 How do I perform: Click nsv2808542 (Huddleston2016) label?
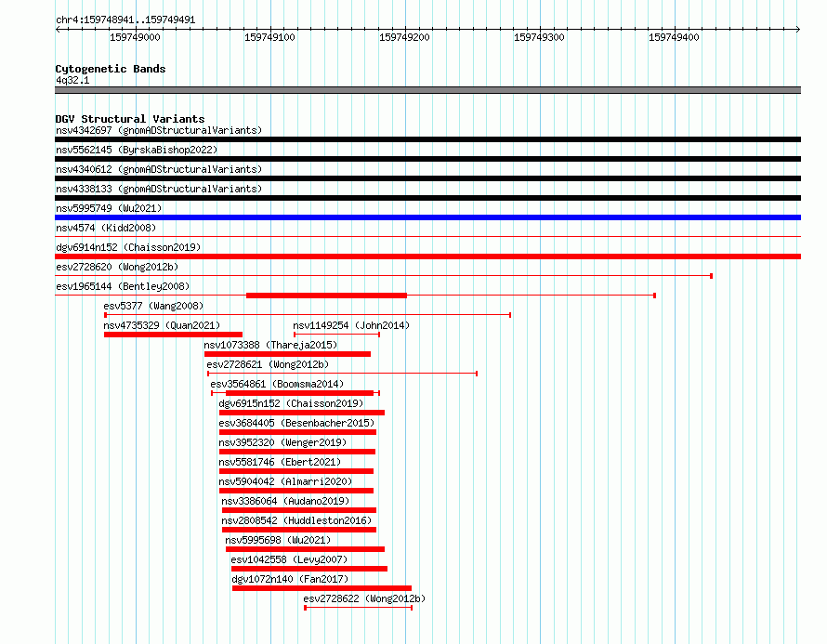[x=296, y=520]
